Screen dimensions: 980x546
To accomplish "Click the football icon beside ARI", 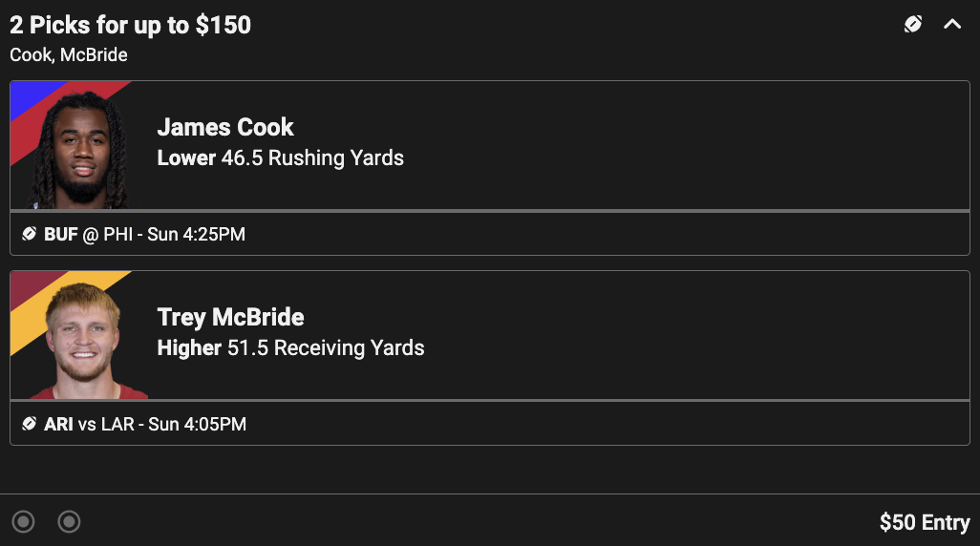I will [30, 424].
